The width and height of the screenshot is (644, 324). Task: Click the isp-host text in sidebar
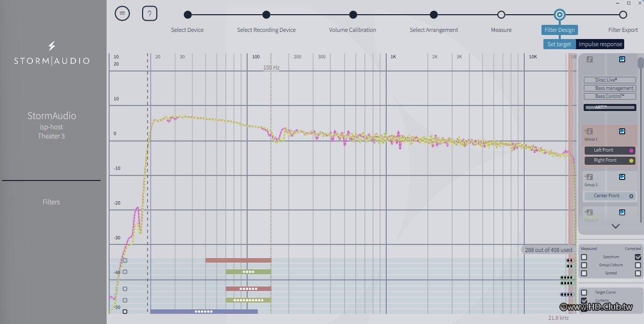pos(51,127)
